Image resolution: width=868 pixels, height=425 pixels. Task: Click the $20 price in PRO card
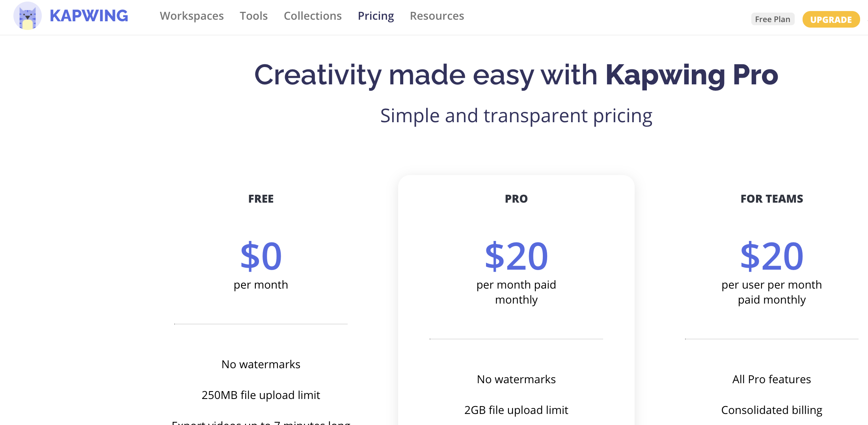pos(516,256)
